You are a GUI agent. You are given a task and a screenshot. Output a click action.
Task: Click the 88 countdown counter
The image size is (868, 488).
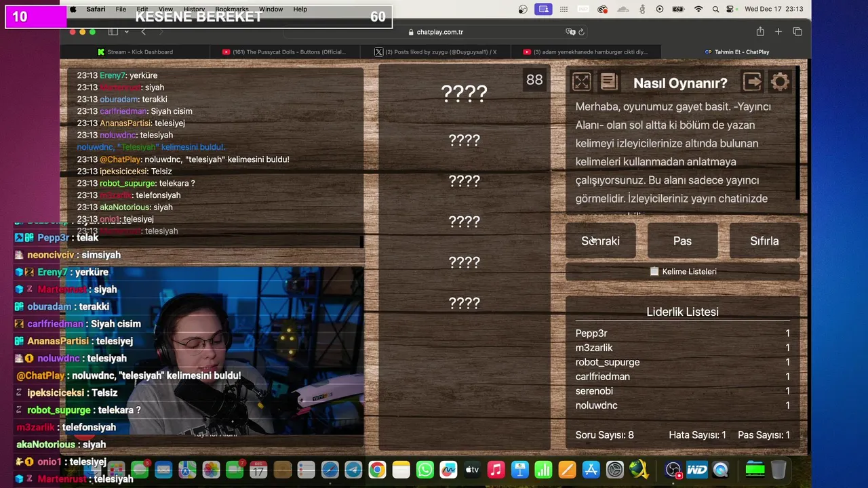[534, 80]
